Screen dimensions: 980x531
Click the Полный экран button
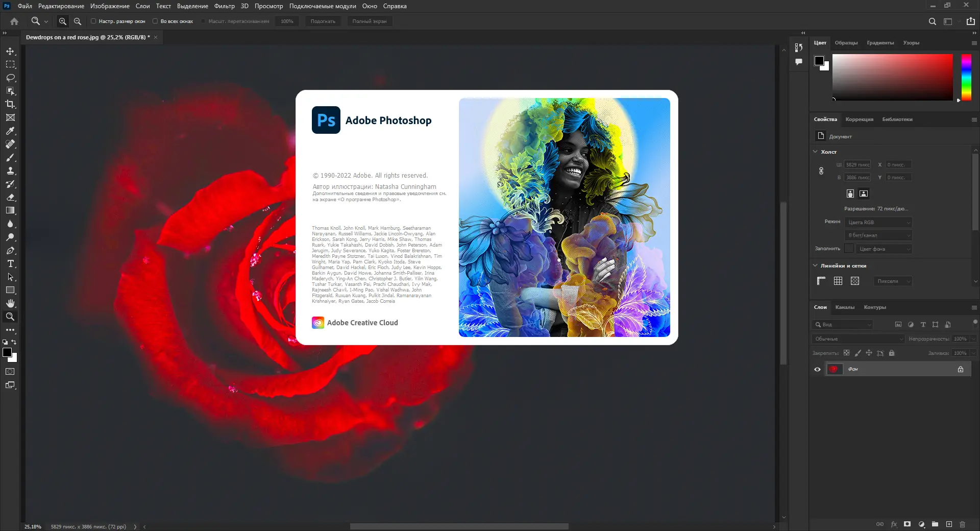(x=370, y=21)
